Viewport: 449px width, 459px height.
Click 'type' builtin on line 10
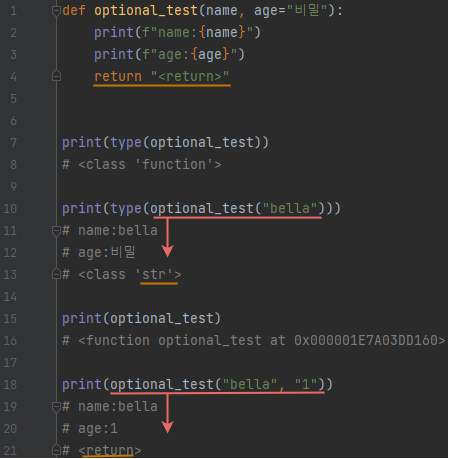[x=126, y=209]
